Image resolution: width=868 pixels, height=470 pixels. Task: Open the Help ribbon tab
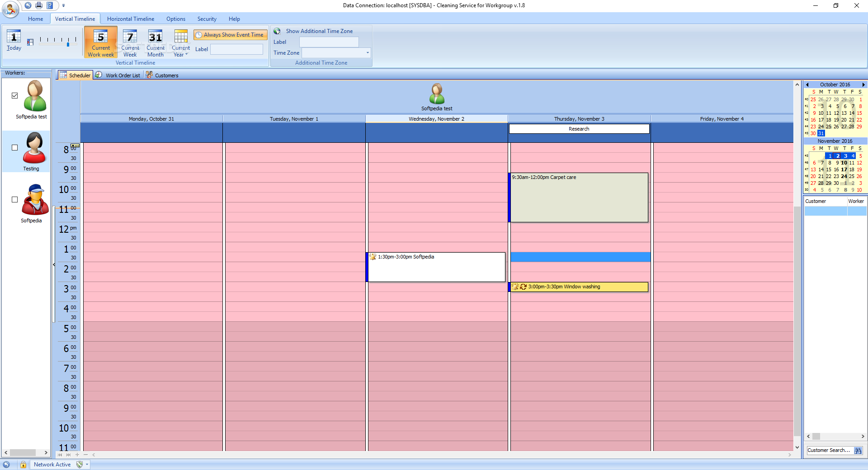(x=234, y=19)
